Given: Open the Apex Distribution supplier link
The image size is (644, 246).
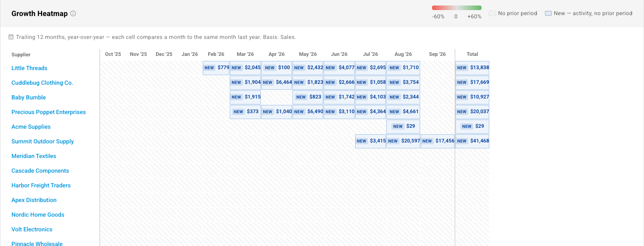Looking at the screenshot, I should [34, 200].
